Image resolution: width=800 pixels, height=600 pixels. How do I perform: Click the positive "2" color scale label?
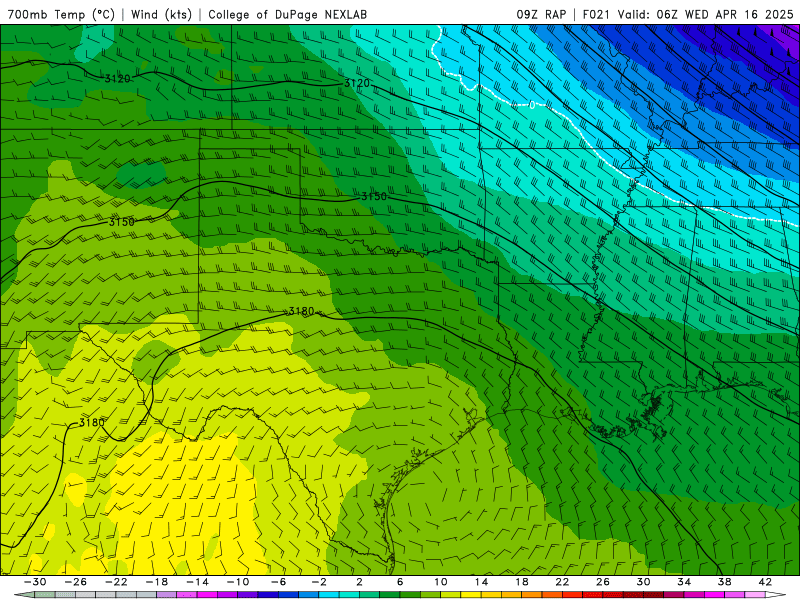tap(359, 582)
